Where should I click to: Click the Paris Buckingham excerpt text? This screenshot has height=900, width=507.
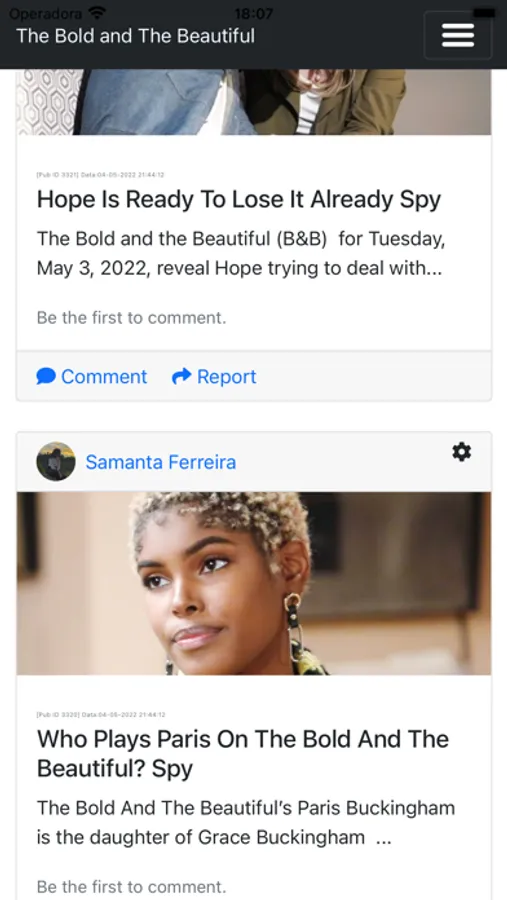246,823
